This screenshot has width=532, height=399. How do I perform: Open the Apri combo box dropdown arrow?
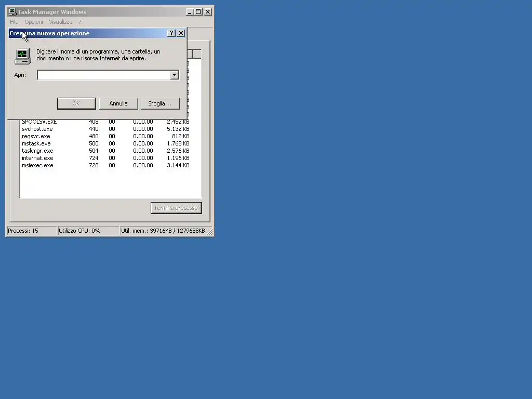point(174,75)
